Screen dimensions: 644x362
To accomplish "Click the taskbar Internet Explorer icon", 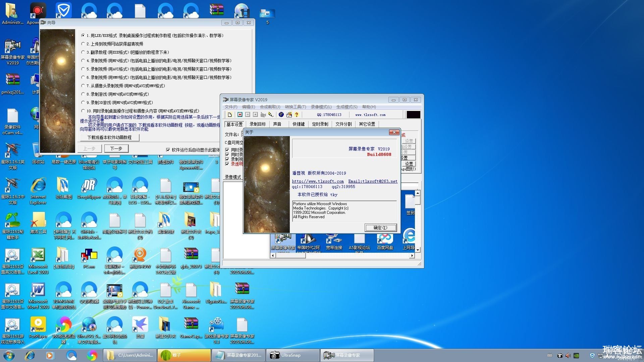I will [30, 355].
